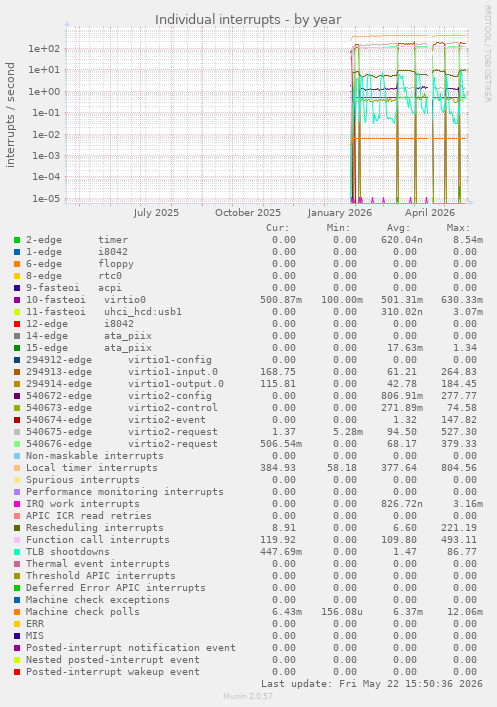Click the Last update timestamp text
The width and height of the screenshot is (497, 707).
click(x=372, y=684)
